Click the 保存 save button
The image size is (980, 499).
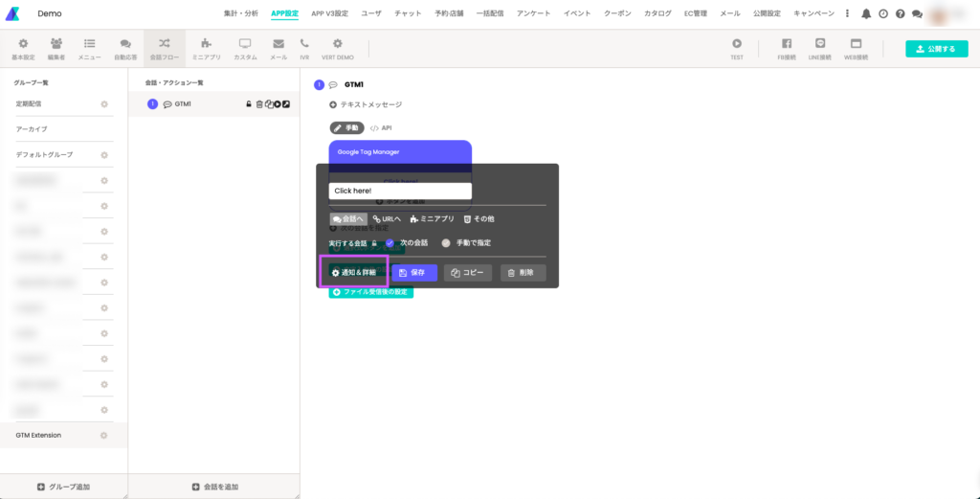(413, 273)
